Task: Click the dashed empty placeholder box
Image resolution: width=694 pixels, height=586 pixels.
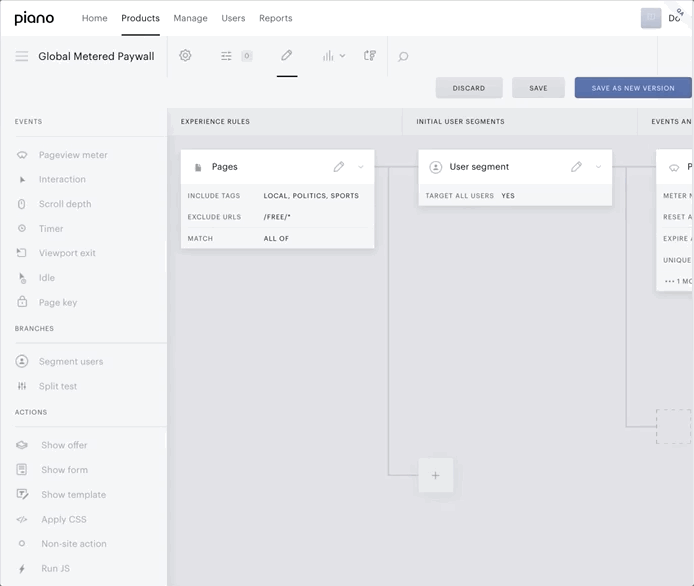Action: pyautogui.click(x=673, y=426)
